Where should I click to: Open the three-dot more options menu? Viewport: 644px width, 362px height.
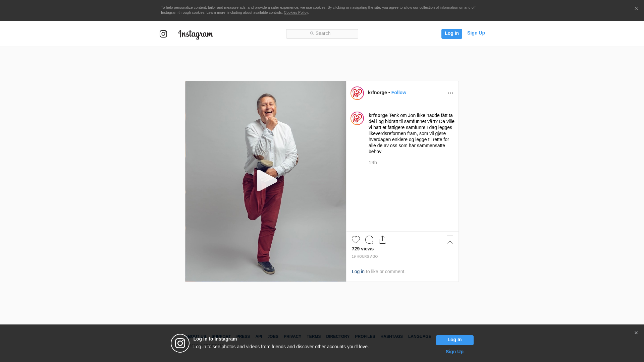[x=450, y=93]
